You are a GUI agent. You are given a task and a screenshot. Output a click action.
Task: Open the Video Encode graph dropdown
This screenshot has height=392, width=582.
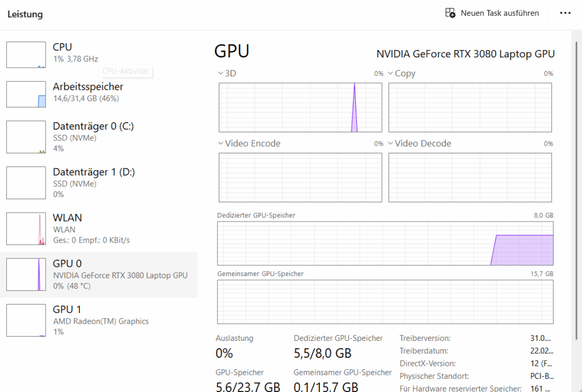(x=221, y=144)
